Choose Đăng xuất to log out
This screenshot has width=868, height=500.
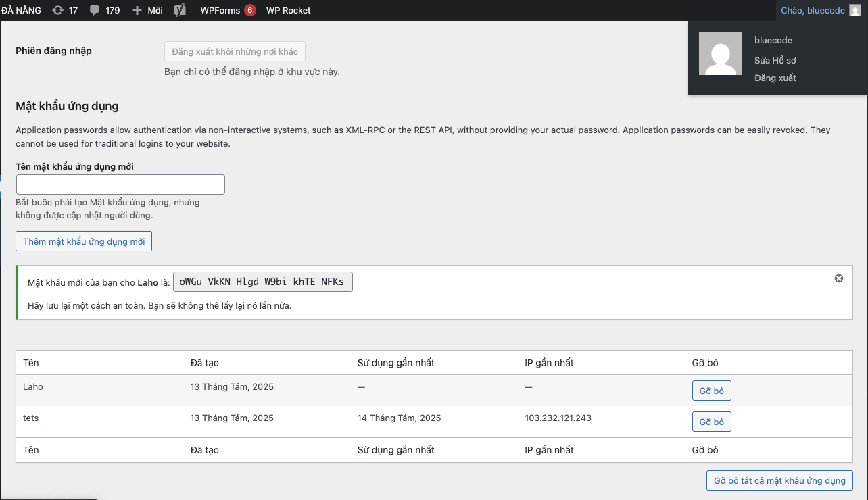pos(775,78)
